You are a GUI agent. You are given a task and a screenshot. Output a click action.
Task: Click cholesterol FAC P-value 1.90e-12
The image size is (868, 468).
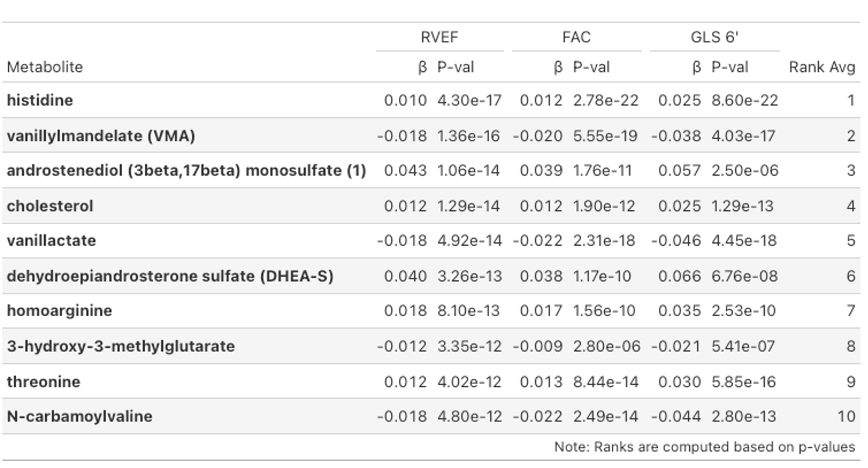coord(604,206)
